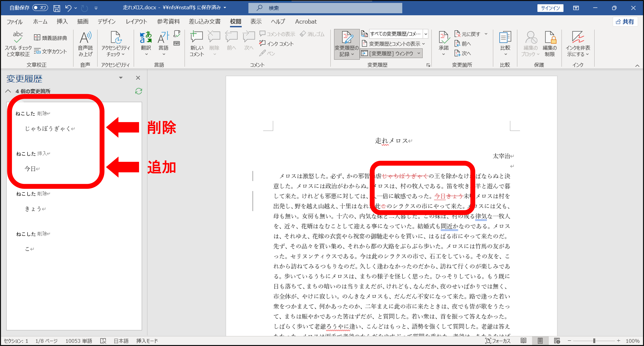Switch to the 挿入 tab
This screenshot has height=346, width=644.
click(x=62, y=22)
